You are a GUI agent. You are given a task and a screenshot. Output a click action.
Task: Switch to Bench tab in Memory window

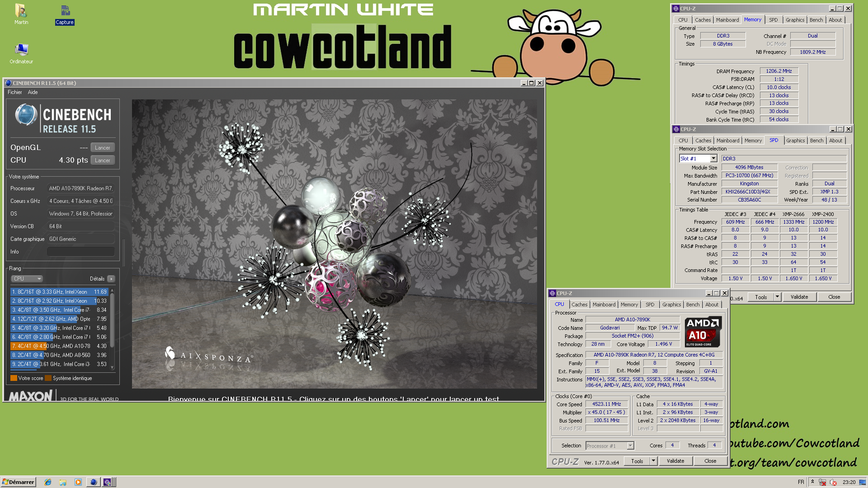816,20
